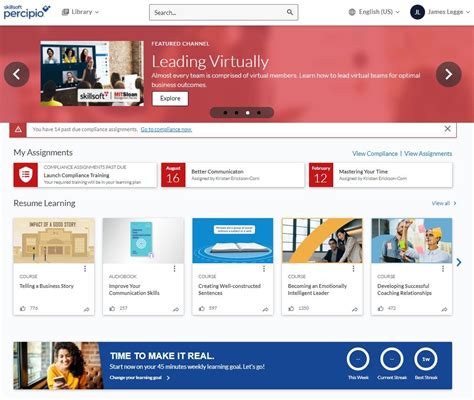
Task: Click the search magnifier icon
Action: [x=290, y=12]
